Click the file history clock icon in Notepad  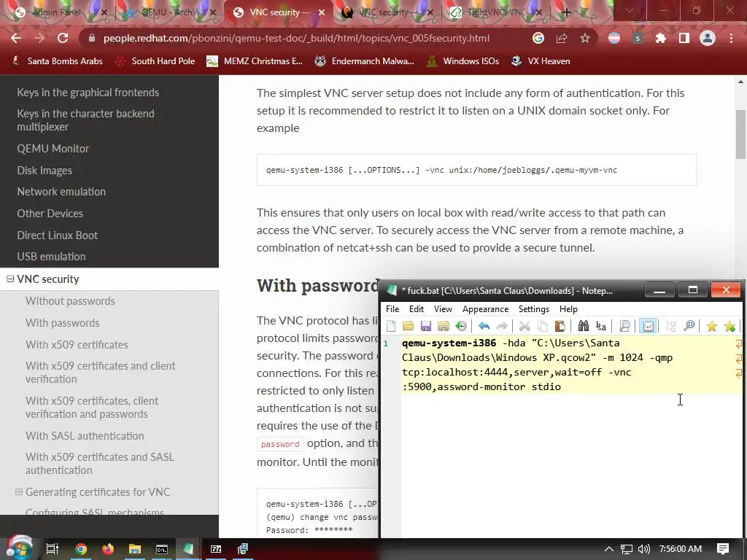pyautogui.click(x=461, y=326)
